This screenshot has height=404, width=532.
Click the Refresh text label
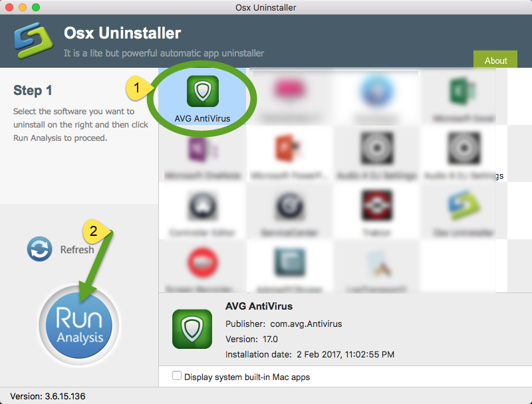coord(77,250)
